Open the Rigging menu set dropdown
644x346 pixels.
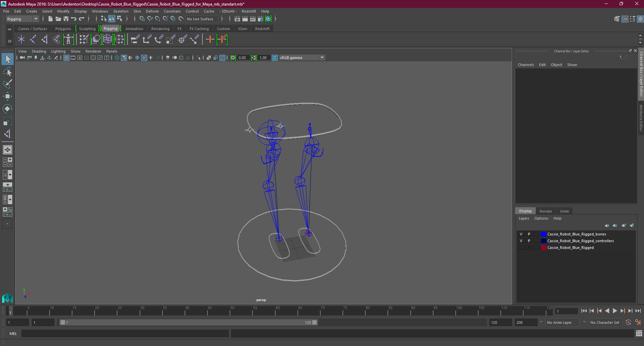[x=22, y=19]
